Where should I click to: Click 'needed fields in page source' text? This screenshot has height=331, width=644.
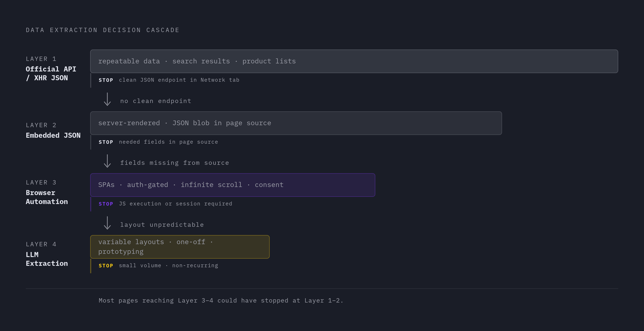169,142
